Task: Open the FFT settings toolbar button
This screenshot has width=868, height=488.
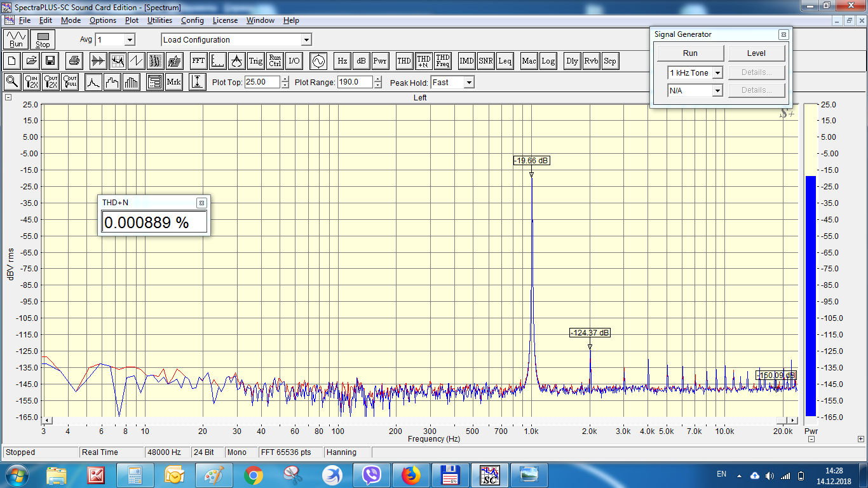Action: tap(198, 61)
